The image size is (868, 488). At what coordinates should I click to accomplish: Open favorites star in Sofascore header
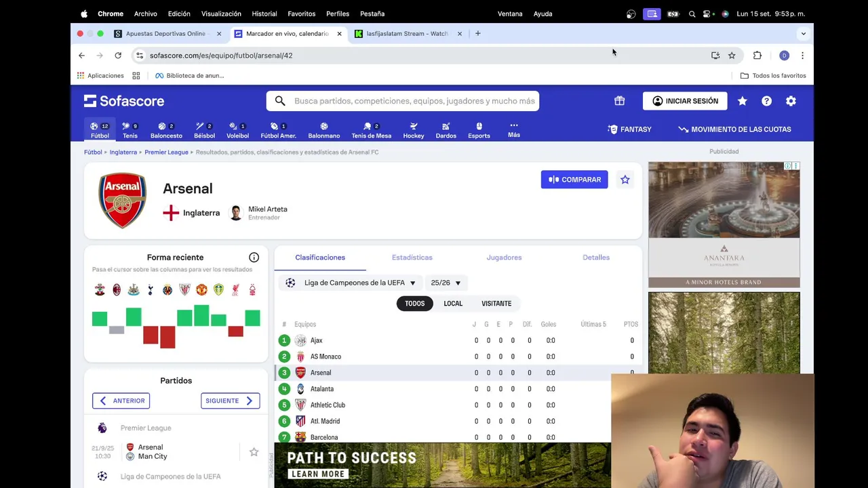click(x=742, y=101)
